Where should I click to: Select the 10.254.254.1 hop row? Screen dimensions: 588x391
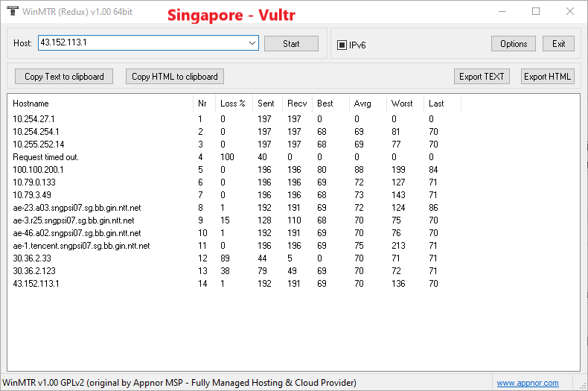click(x=234, y=132)
